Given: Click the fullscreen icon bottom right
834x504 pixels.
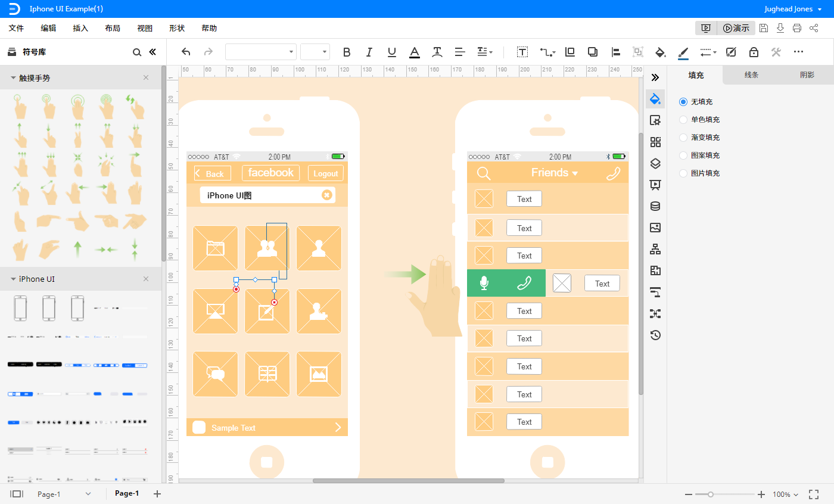Looking at the screenshot, I should click(814, 494).
